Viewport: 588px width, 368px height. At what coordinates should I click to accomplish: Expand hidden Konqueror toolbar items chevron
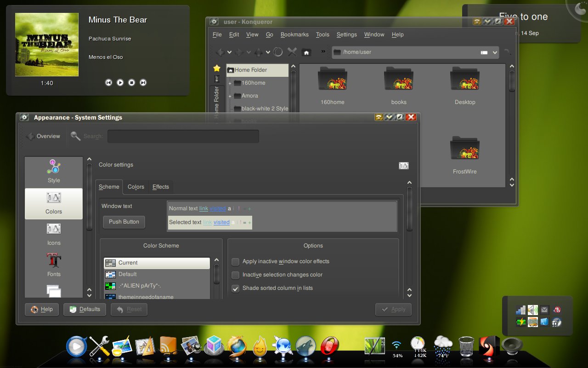coord(323,52)
